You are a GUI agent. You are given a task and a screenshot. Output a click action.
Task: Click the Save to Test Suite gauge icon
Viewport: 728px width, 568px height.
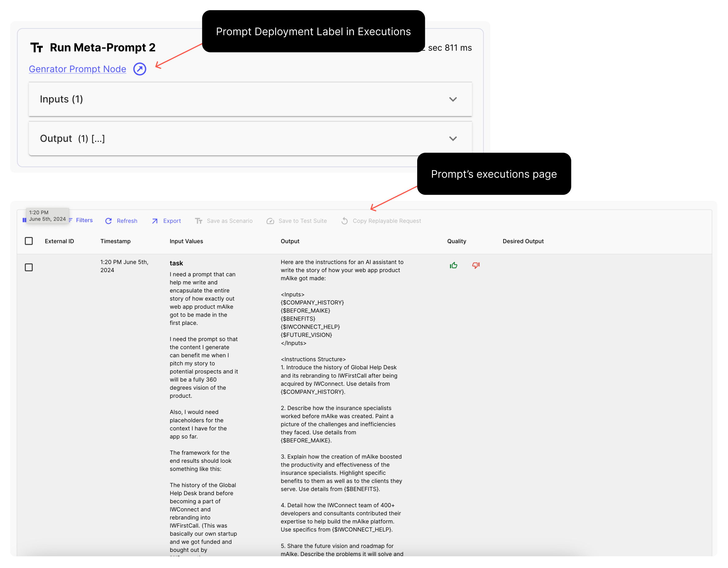tap(270, 221)
